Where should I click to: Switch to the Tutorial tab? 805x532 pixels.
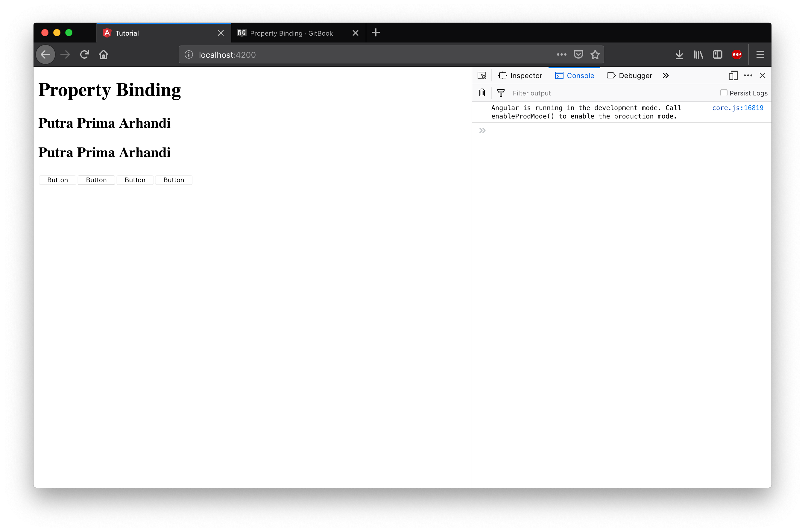163,33
